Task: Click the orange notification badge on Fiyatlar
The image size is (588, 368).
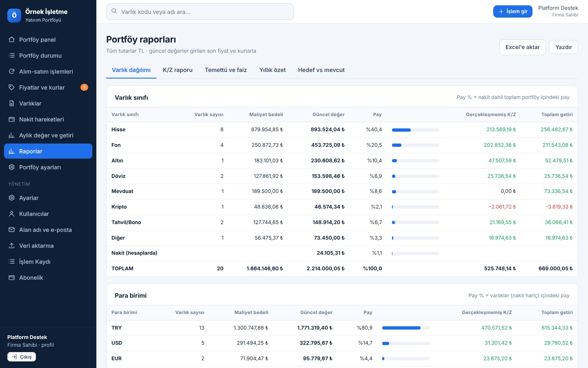Action: (84, 87)
